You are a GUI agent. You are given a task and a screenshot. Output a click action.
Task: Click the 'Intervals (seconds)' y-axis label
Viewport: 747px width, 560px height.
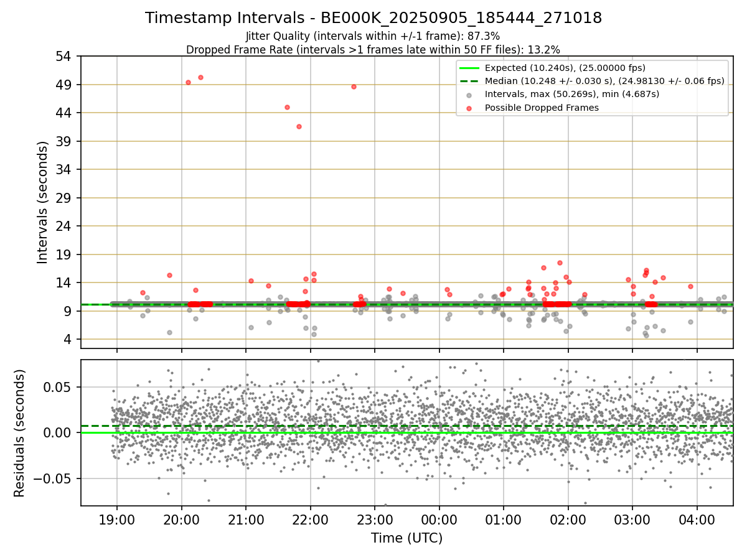[x=42, y=202]
